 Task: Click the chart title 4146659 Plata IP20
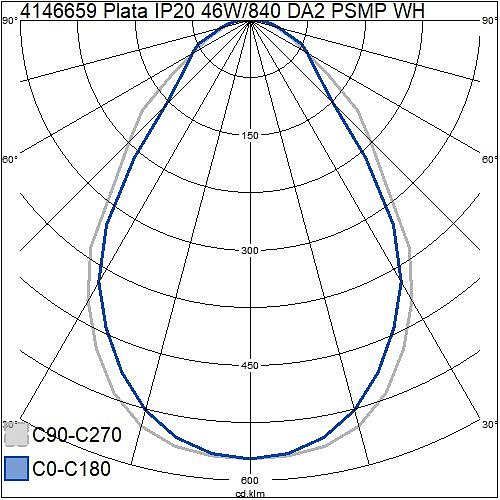click(x=107, y=11)
